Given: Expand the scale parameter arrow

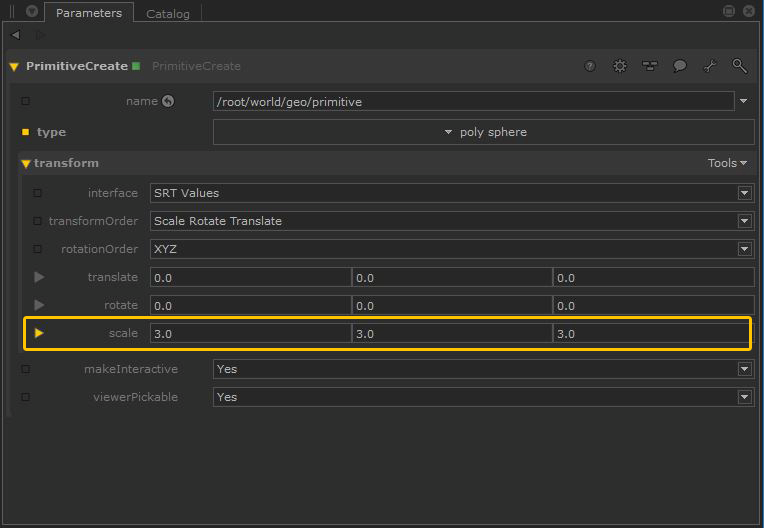Looking at the screenshot, I should (x=39, y=333).
